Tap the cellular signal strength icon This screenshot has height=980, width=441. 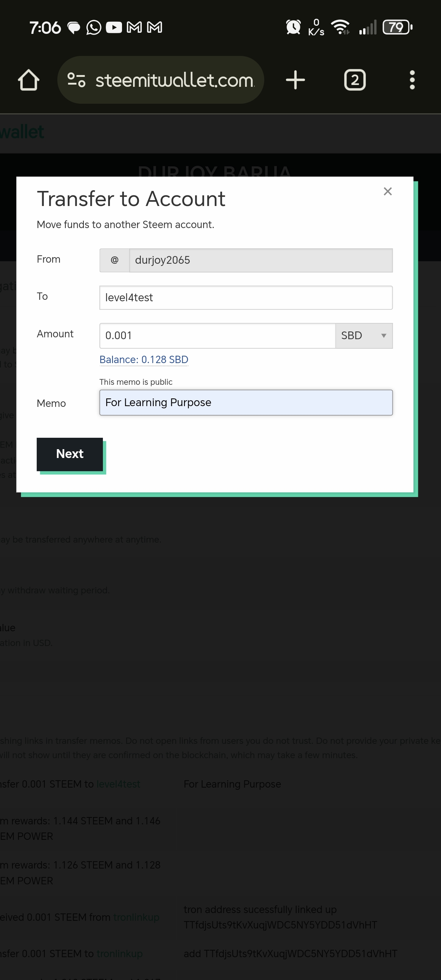pos(367,27)
